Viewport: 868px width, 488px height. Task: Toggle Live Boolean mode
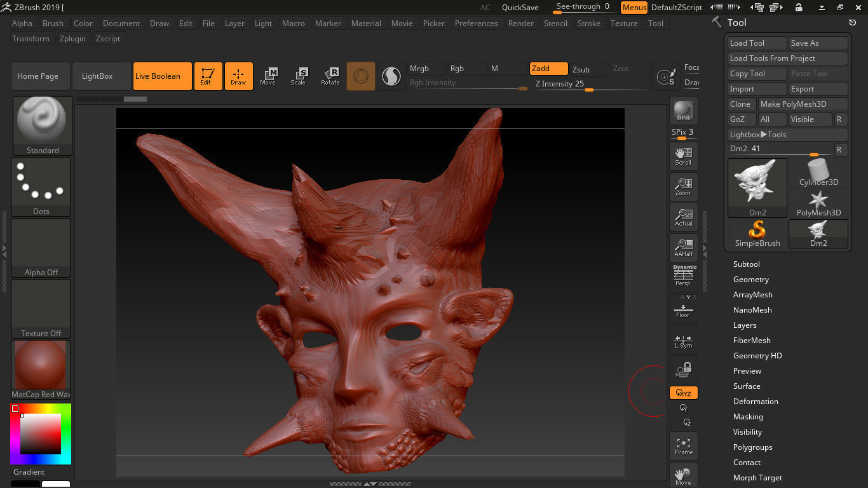[163, 76]
